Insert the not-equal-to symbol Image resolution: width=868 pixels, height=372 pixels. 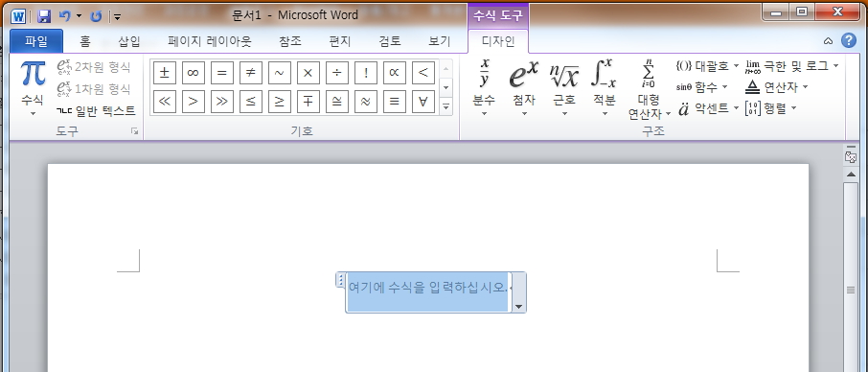click(x=251, y=73)
